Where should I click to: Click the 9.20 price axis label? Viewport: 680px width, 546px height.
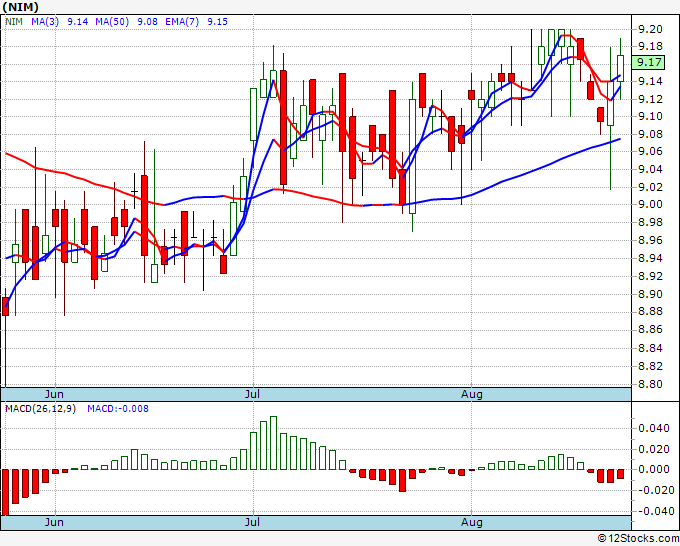coord(650,29)
